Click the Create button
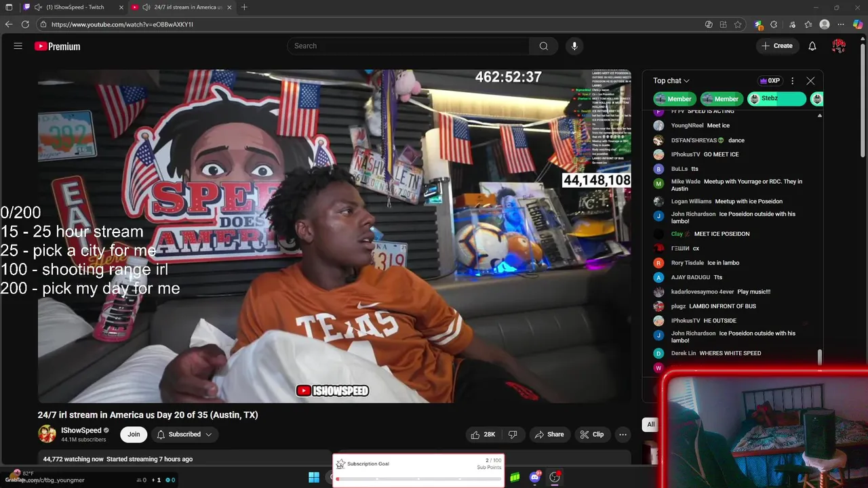 [777, 46]
